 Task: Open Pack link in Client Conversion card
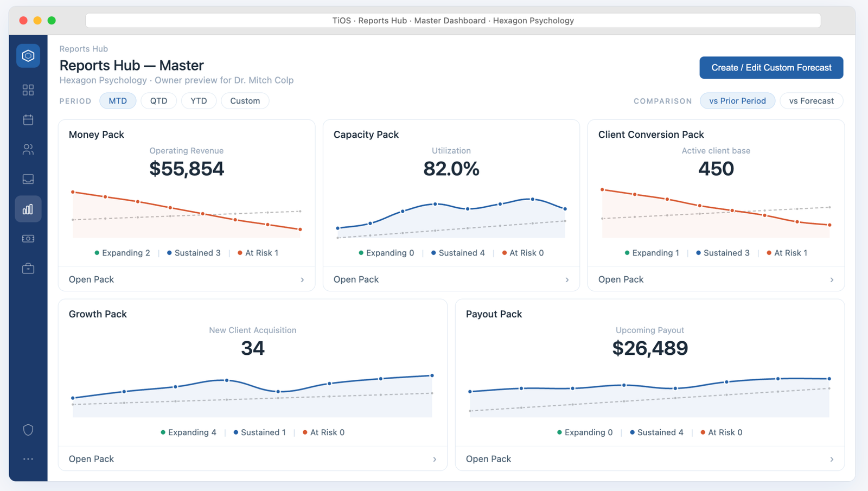tap(621, 279)
